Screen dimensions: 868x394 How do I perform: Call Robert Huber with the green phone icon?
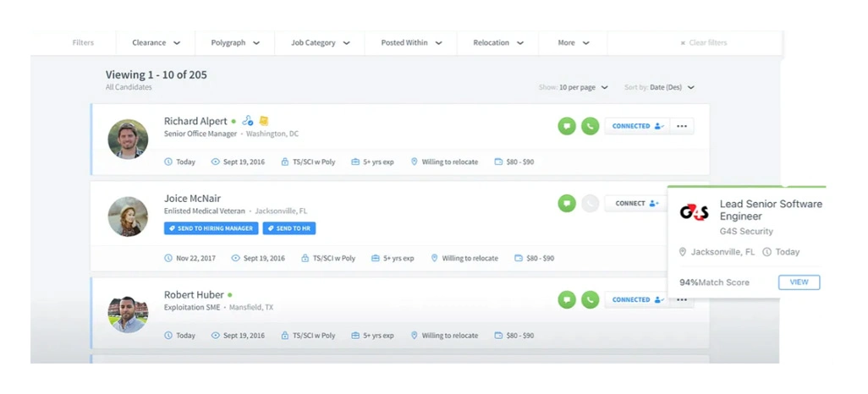click(x=591, y=299)
